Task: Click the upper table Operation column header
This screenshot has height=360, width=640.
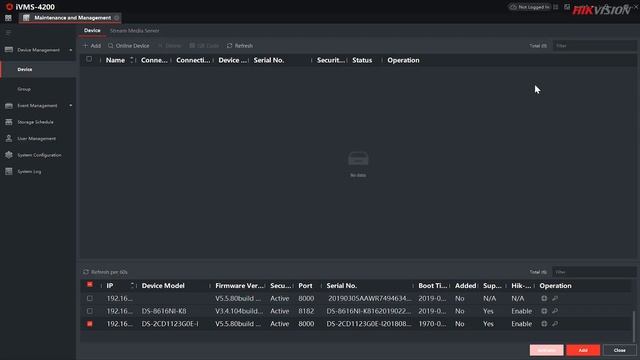Action: pos(403,60)
